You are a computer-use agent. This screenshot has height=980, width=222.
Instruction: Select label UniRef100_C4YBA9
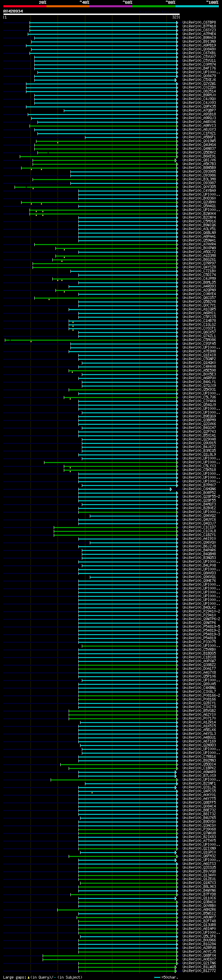coord(199,191)
